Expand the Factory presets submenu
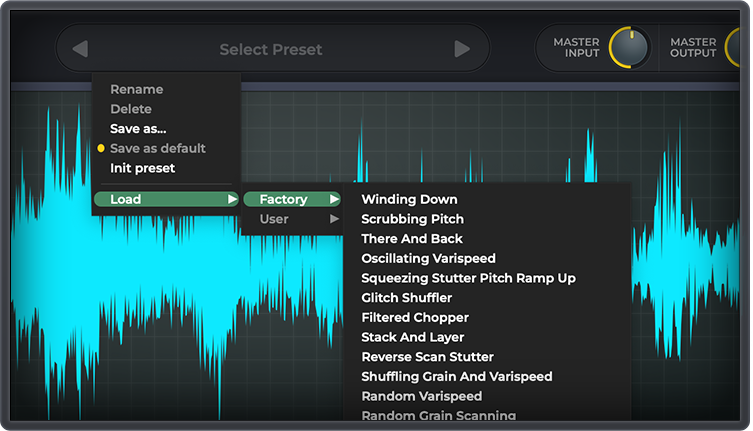 tap(291, 199)
